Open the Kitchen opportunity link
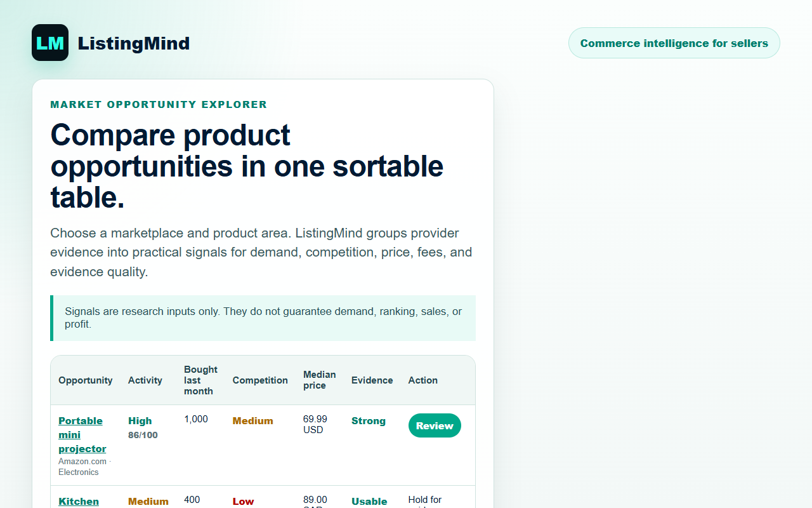The width and height of the screenshot is (812, 508). [x=79, y=501]
